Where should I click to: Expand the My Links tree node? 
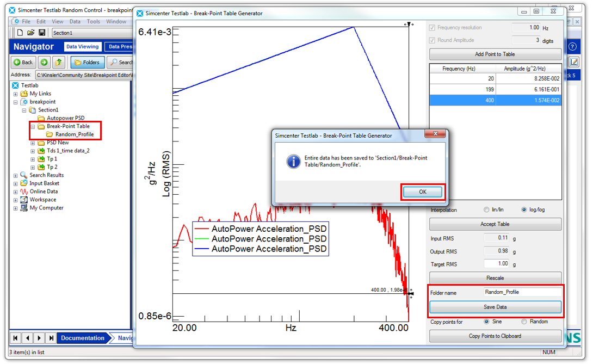[16, 94]
